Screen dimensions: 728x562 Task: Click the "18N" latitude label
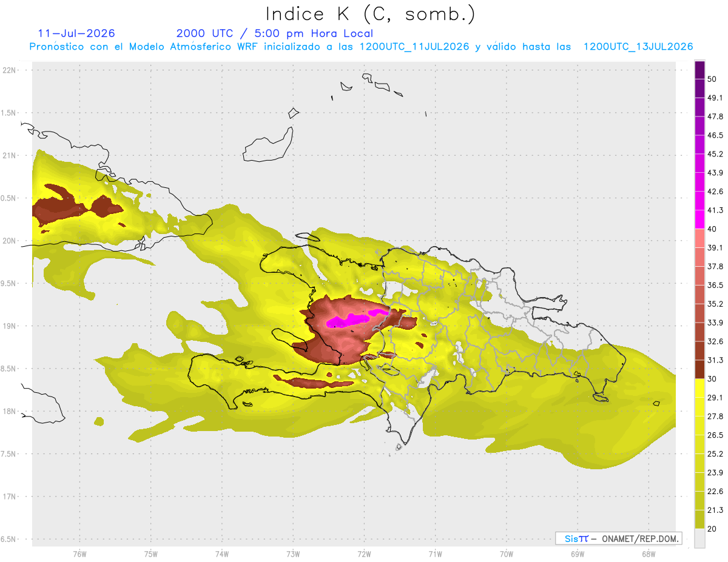pyautogui.click(x=10, y=412)
